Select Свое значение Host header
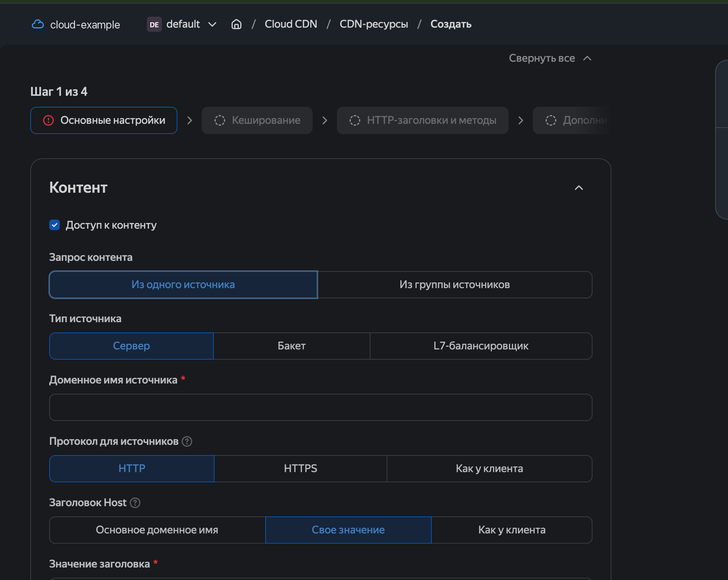Viewport: 728px width, 580px height. click(348, 530)
